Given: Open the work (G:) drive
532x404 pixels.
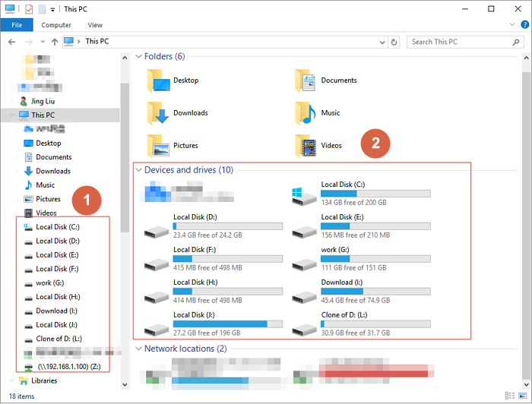Looking at the screenshot, I should click(x=304, y=263).
